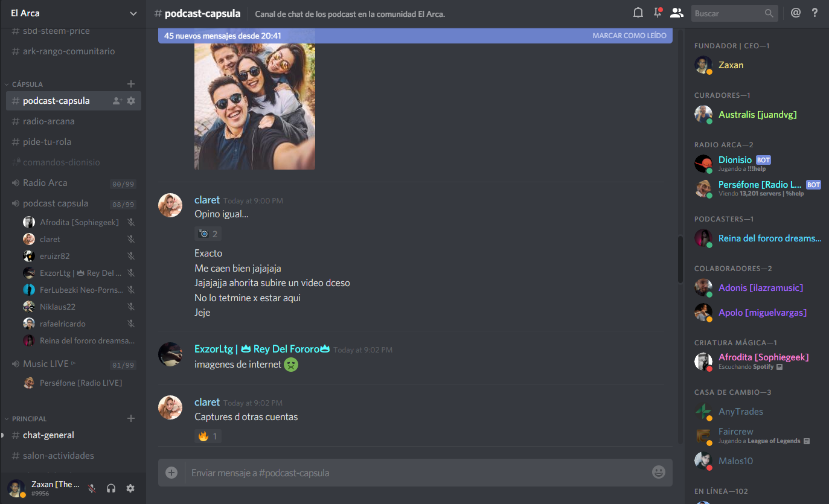Add a channel to PRINCIPAL category
This screenshot has width=829, height=504.
click(x=131, y=418)
